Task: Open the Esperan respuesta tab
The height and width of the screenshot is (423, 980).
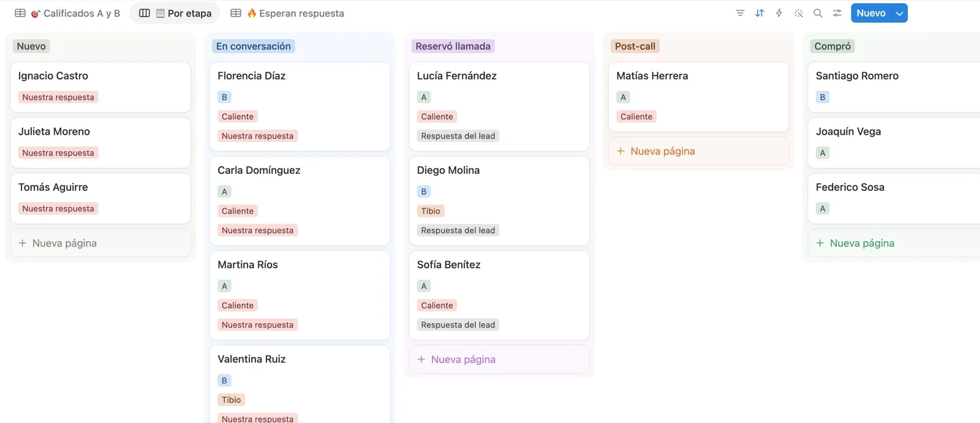Action: coord(287,13)
